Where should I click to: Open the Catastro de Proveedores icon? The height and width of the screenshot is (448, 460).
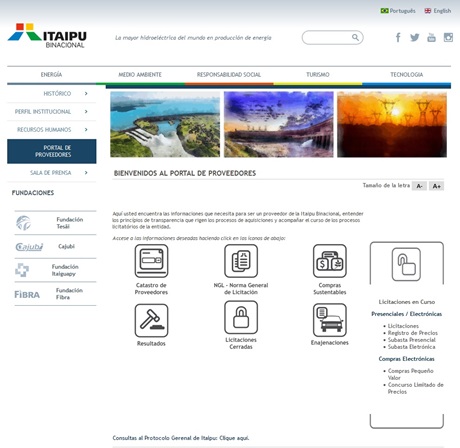click(151, 261)
